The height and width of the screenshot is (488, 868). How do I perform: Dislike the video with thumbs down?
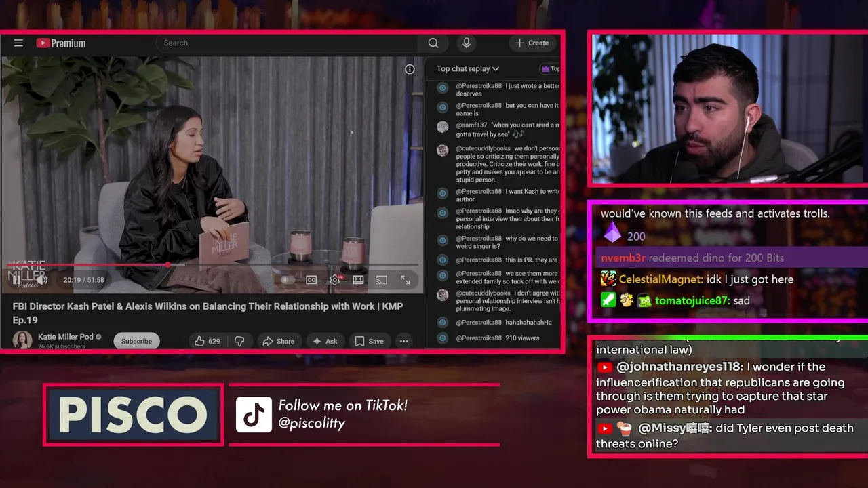tap(239, 341)
